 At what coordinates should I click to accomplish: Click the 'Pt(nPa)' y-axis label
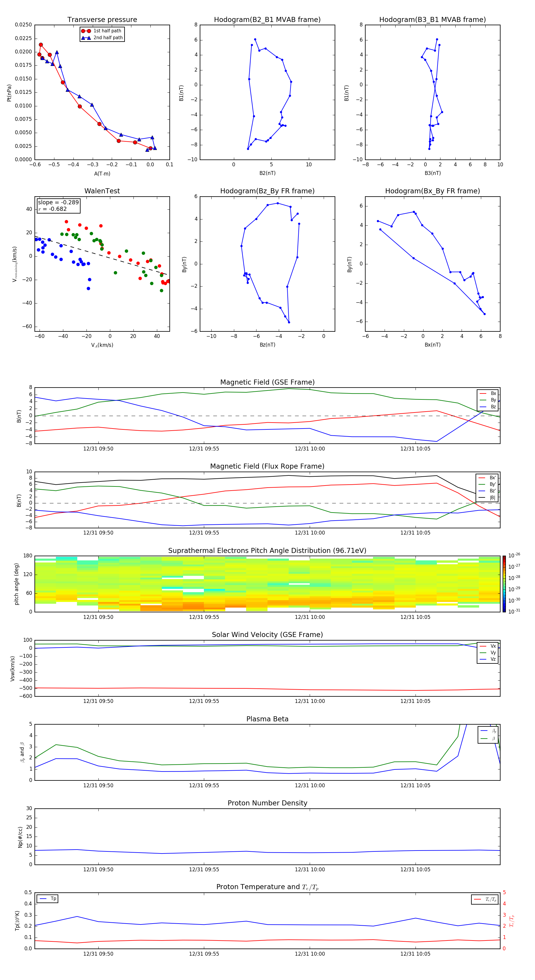point(9,92)
